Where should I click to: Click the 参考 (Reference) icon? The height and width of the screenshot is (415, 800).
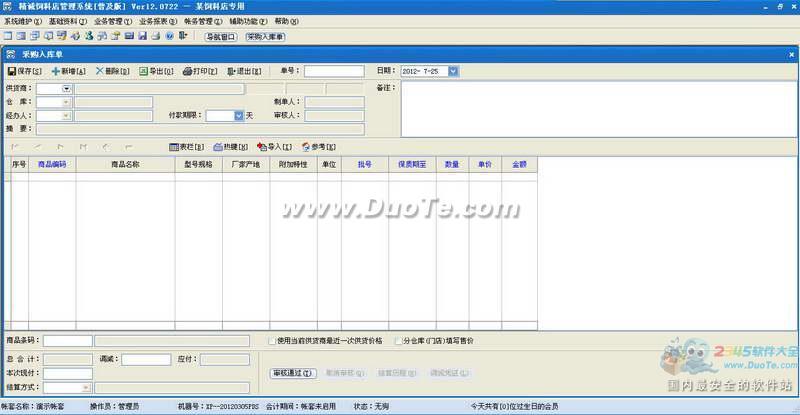tap(305, 146)
